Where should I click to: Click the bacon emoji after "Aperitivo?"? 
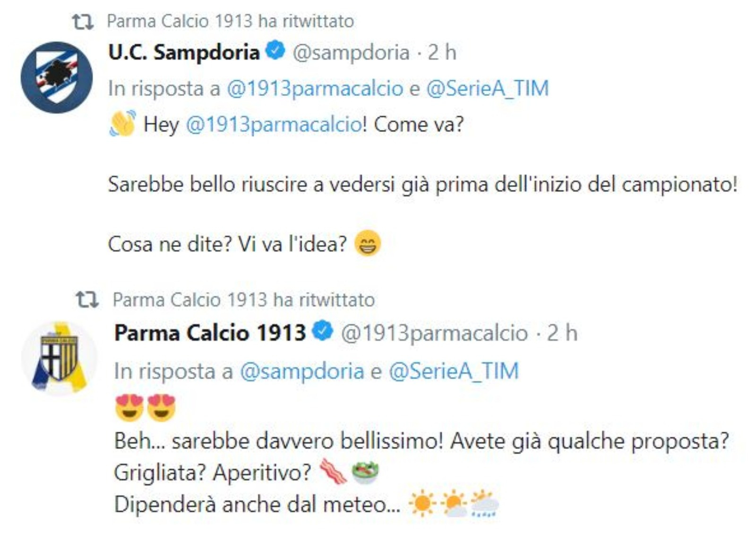pos(333,472)
